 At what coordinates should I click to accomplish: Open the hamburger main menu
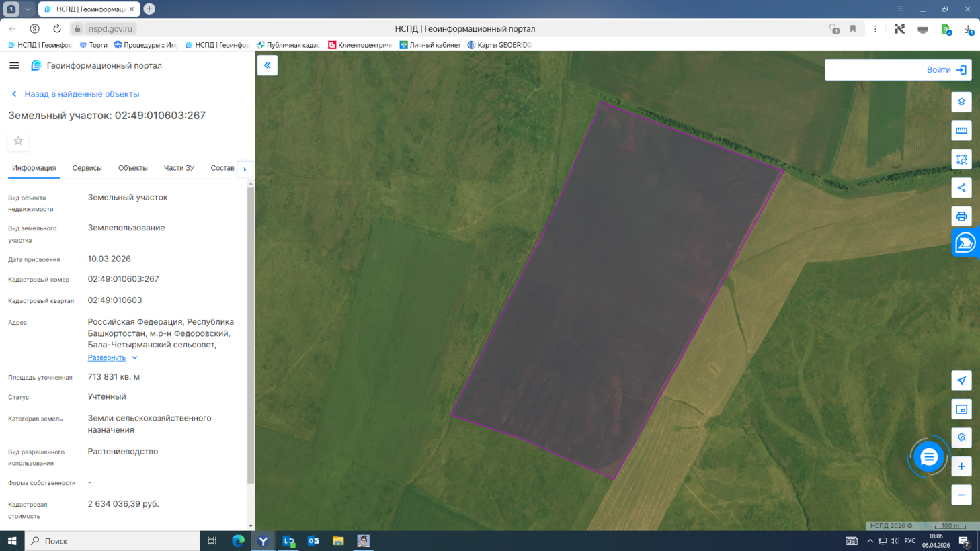click(x=14, y=65)
